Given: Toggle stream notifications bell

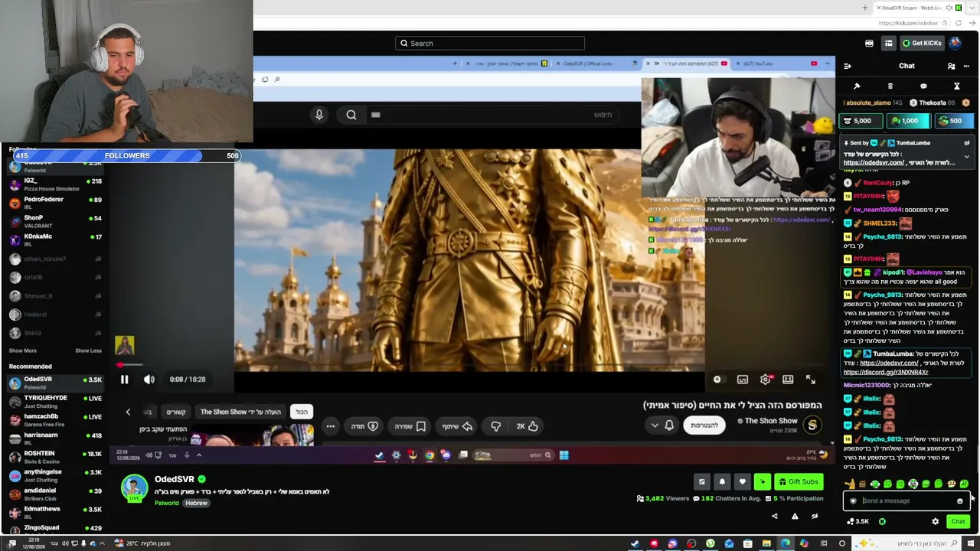Looking at the screenshot, I should tap(722, 482).
